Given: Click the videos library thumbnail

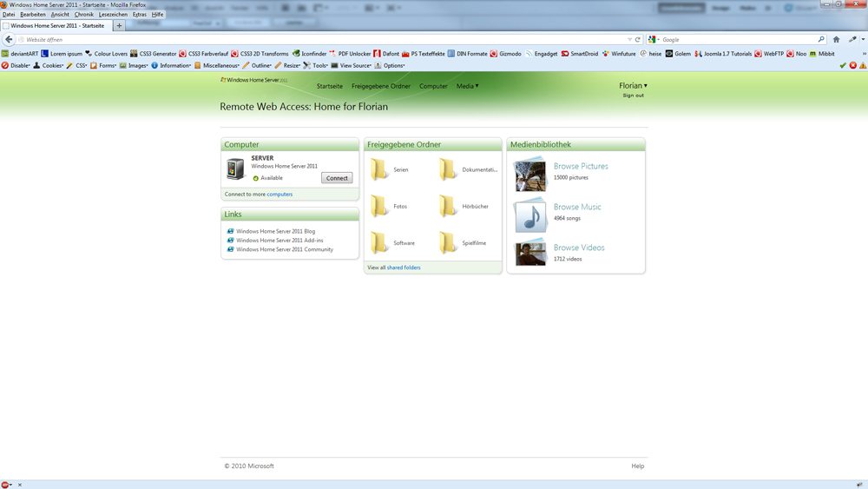Looking at the screenshot, I should point(530,253).
